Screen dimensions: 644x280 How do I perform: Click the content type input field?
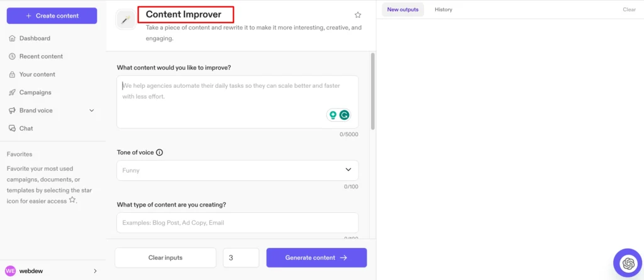238,223
